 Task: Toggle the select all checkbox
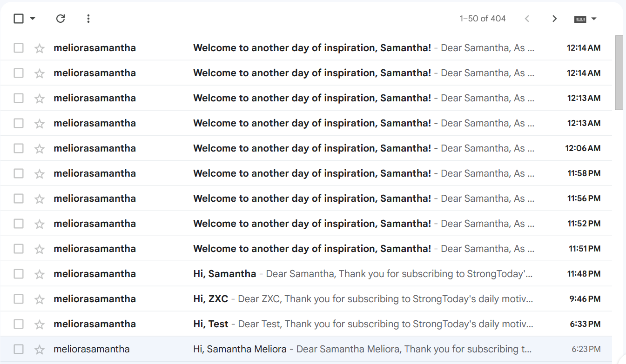pyautogui.click(x=19, y=19)
